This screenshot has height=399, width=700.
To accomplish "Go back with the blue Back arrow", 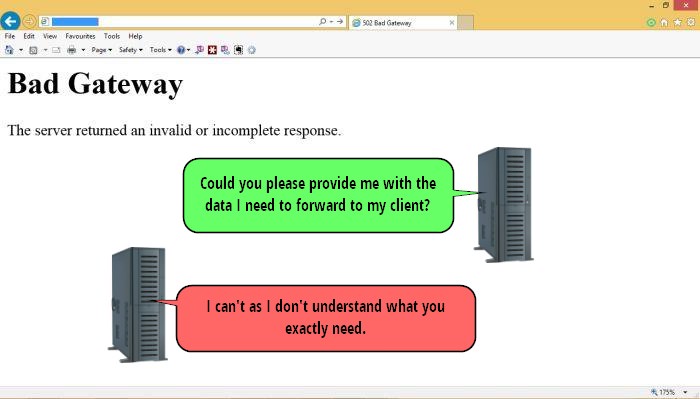I will pyautogui.click(x=10, y=21).
